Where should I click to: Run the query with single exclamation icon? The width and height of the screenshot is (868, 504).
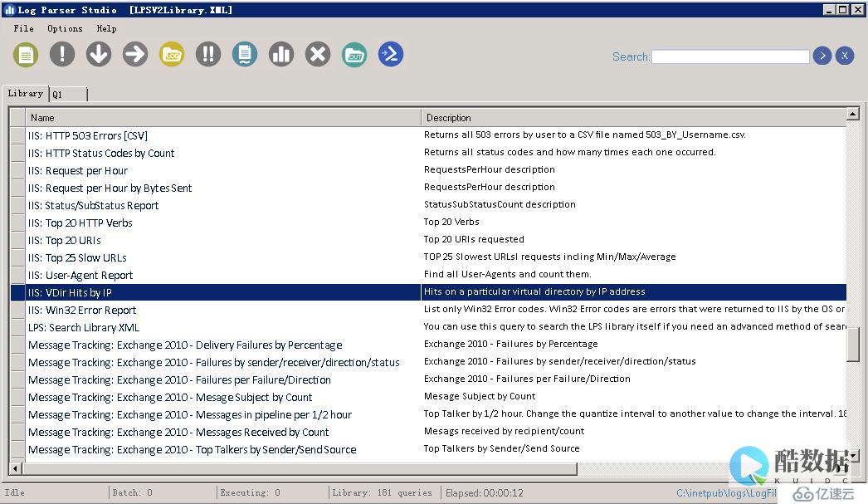tap(62, 54)
